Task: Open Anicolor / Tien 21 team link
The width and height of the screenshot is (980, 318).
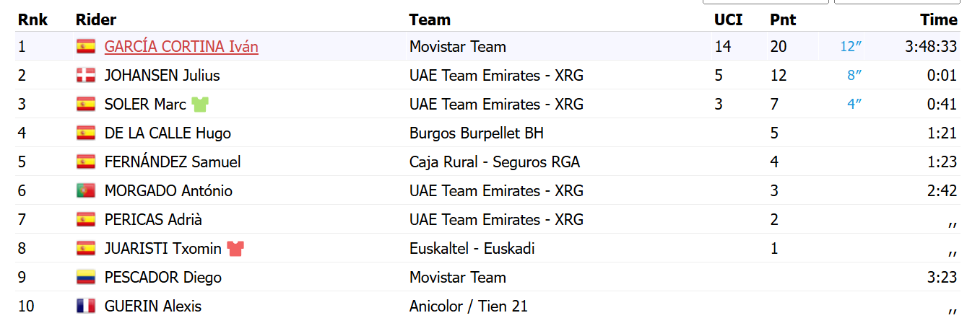Action: (469, 306)
